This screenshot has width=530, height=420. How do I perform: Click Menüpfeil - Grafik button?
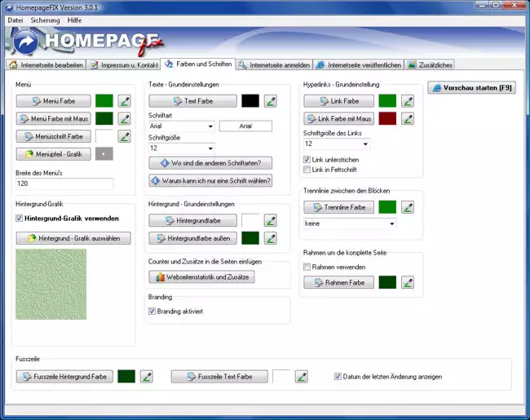pos(53,154)
